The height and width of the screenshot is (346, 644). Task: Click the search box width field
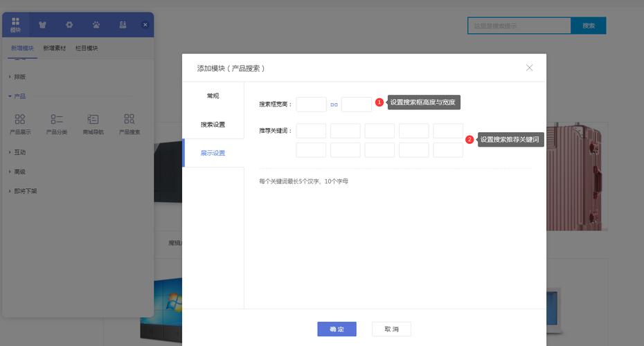pyautogui.click(x=312, y=104)
